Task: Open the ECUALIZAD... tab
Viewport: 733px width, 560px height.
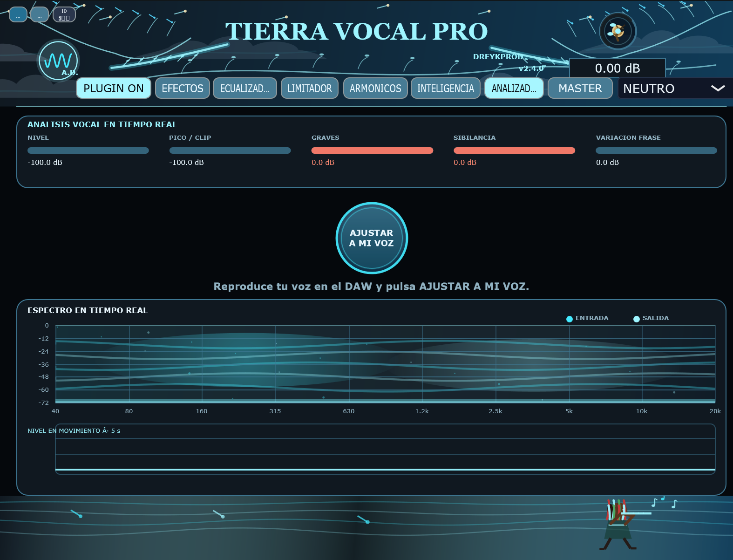Action: coord(245,88)
